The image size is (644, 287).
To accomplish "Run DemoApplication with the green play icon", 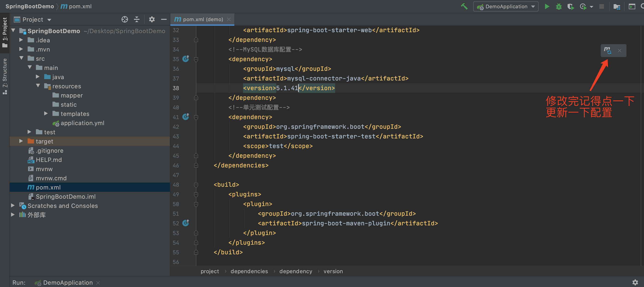I will tap(547, 6).
